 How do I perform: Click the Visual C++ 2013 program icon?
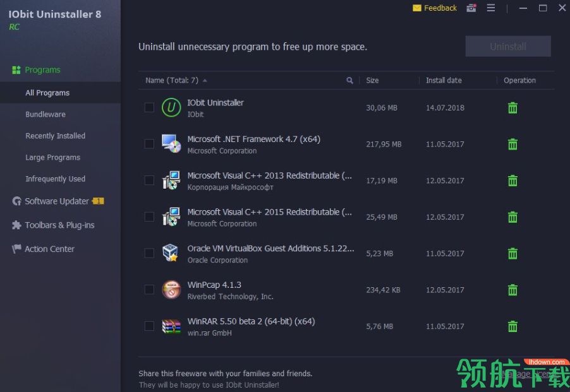click(171, 180)
